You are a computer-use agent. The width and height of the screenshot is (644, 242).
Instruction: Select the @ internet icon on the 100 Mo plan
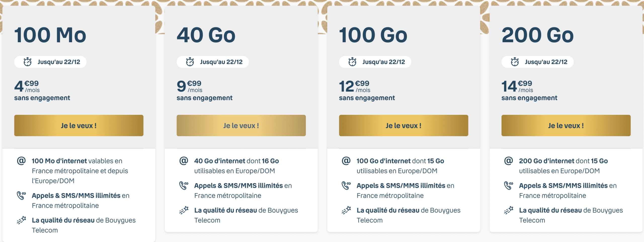[22, 161]
